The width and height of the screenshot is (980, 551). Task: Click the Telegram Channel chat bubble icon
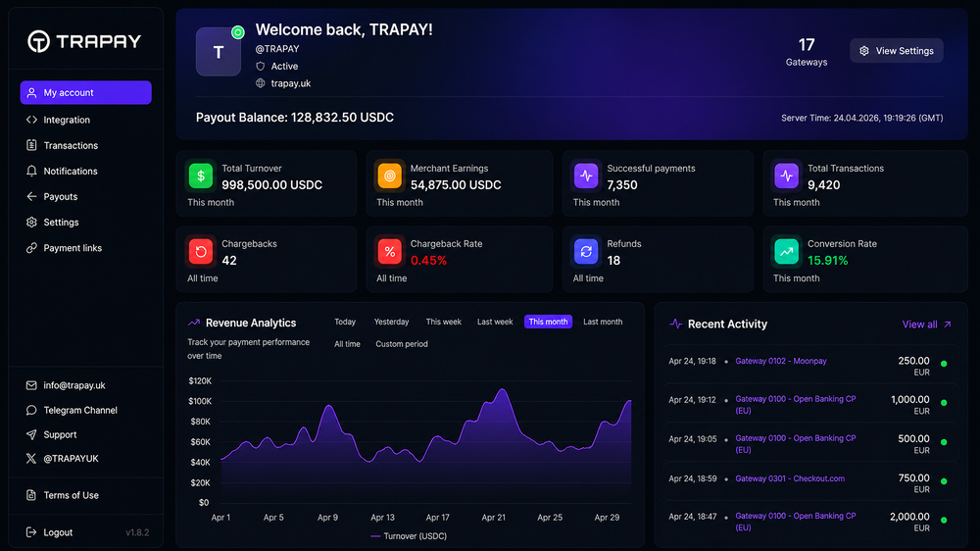point(31,410)
